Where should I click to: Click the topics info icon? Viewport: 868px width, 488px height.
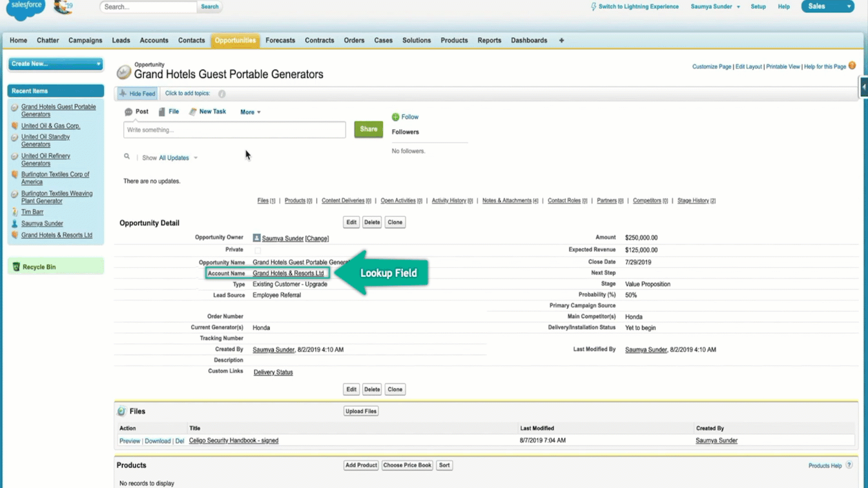(222, 94)
